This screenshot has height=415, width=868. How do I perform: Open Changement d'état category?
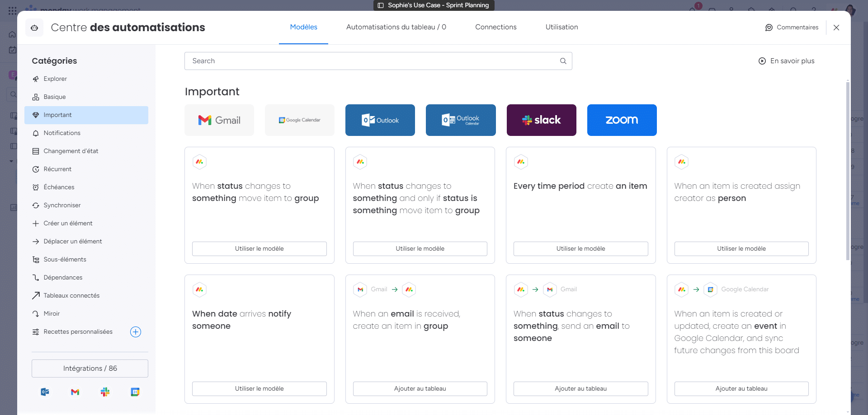click(86, 151)
